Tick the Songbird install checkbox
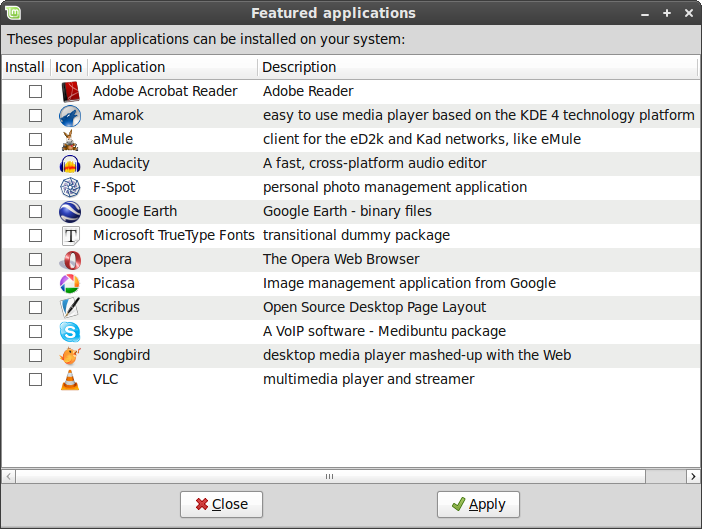The width and height of the screenshot is (702, 529). point(35,356)
